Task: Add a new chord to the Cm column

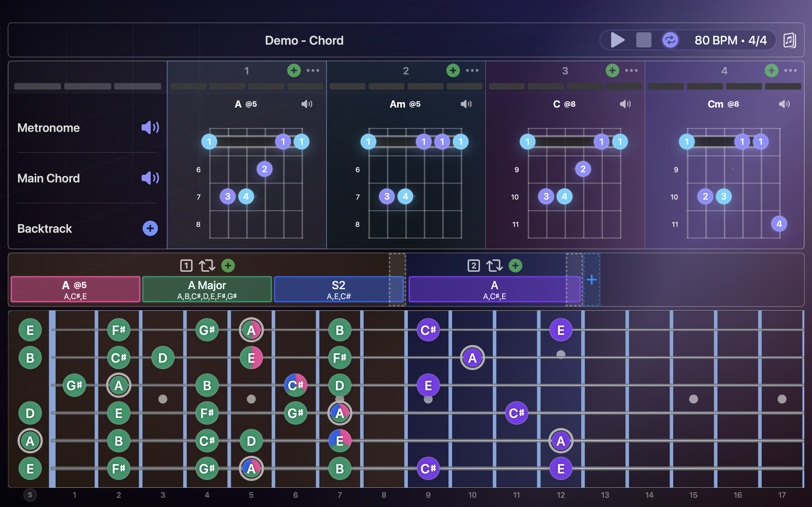Action: click(771, 71)
